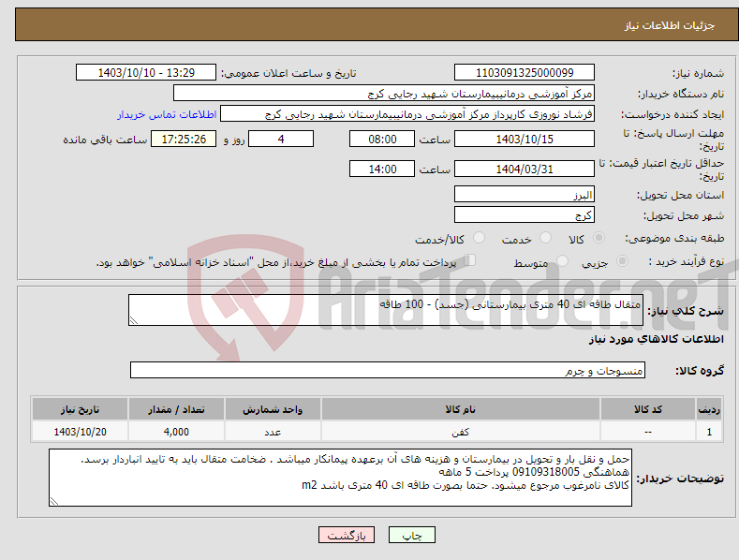Click the unit cell عدد
This screenshot has height=560, width=739.
point(273,432)
